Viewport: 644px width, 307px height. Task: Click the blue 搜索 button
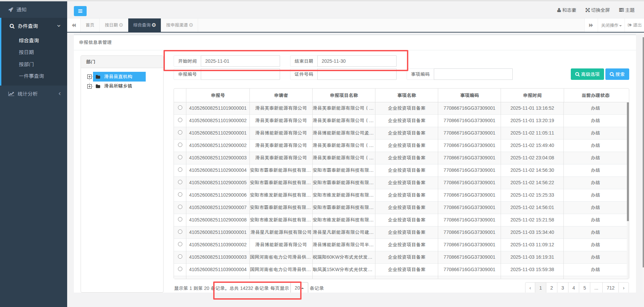617,74
